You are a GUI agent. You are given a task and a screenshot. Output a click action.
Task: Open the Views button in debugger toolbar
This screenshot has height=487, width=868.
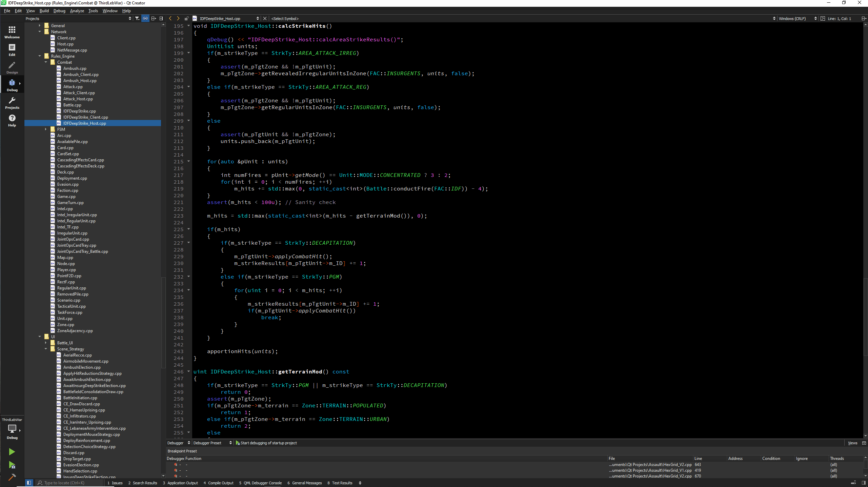point(852,443)
